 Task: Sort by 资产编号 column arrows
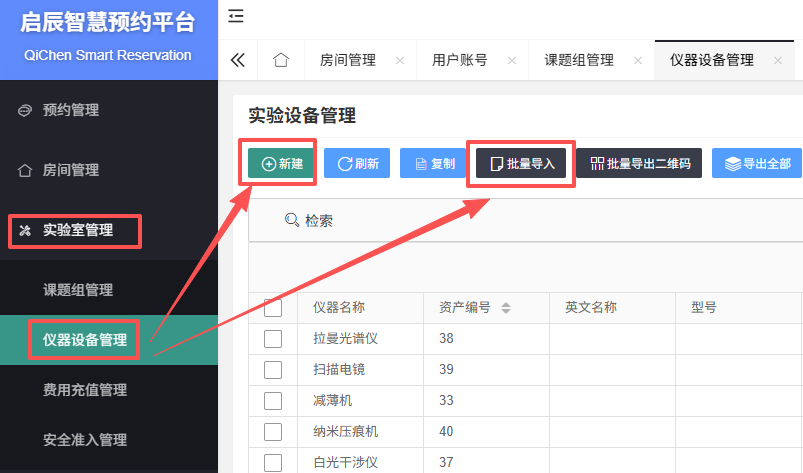click(x=506, y=308)
